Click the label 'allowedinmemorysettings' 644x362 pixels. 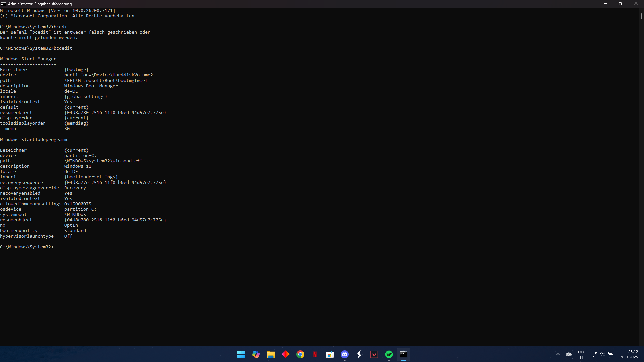tap(31, 204)
